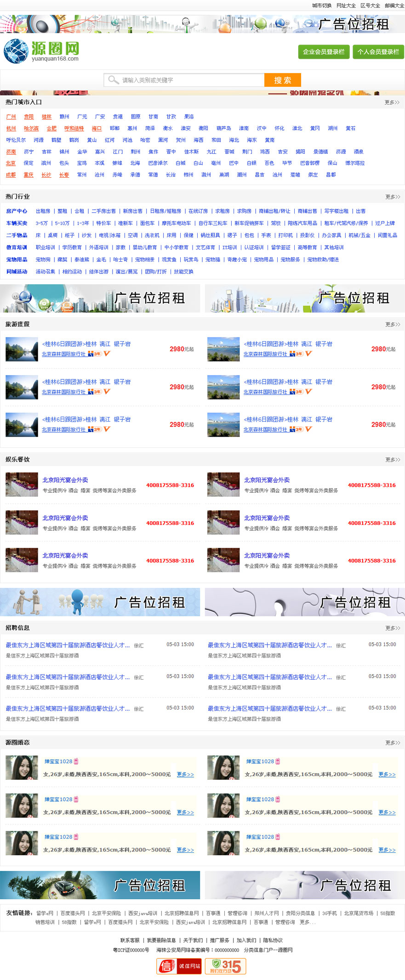Viewport: 405px width, 980px height.
Task: Open the 企业会员登录栏 login button
Action: (324, 52)
